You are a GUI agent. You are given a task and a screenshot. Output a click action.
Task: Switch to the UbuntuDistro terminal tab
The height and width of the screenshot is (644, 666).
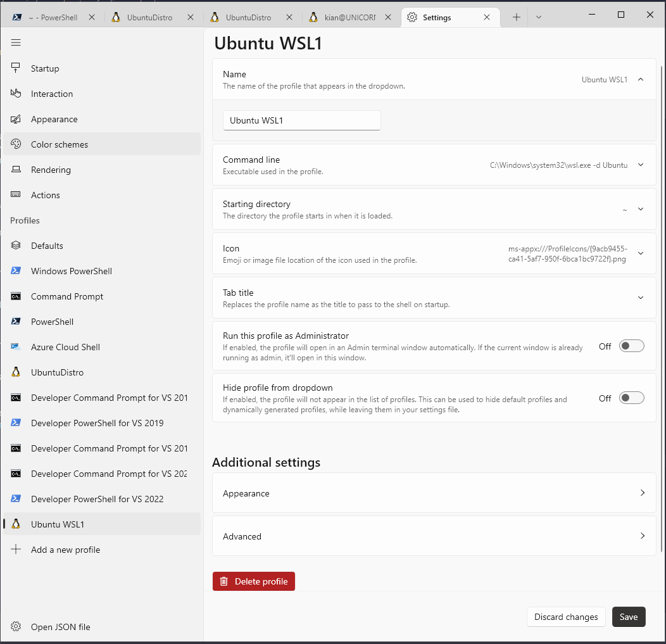coord(146,17)
